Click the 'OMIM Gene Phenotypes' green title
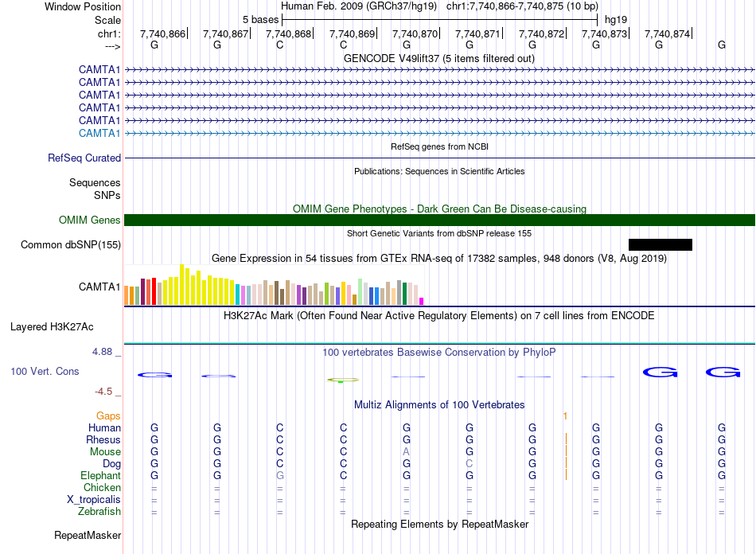The width and height of the screenshot is (756, 554). 439,209
